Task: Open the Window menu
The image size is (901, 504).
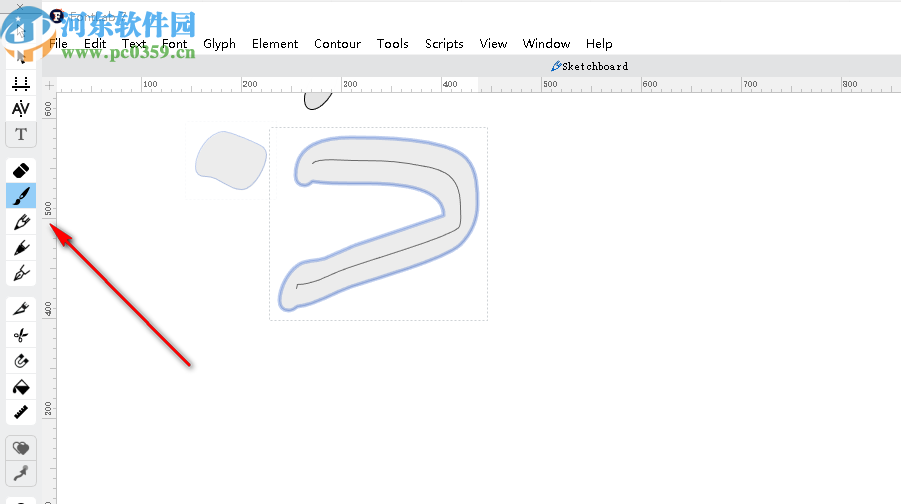Action: coord(546,44)
